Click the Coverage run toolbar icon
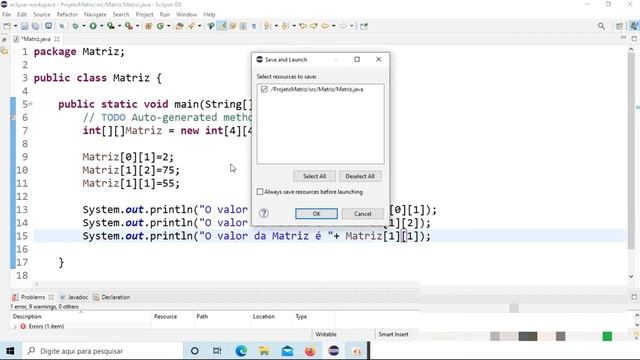Image resolution: width=640 pixels, height=360 pixels. click(111, 26)
